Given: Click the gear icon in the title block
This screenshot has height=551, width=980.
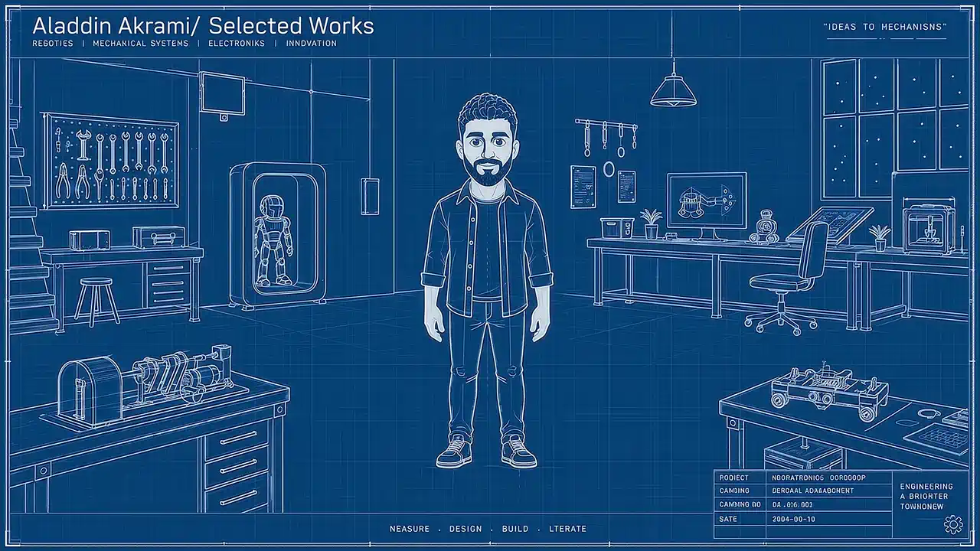Looking at the screenshot, I should (953, 524).
